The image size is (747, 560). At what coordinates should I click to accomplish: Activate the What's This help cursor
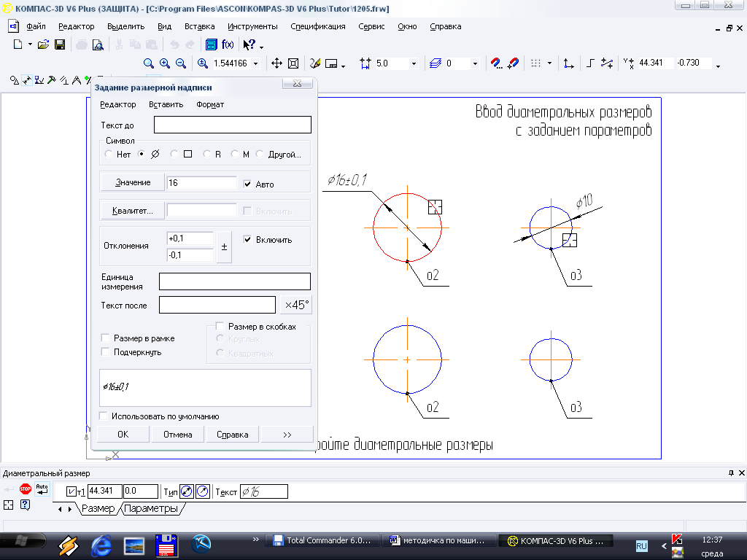click(249, 44)
